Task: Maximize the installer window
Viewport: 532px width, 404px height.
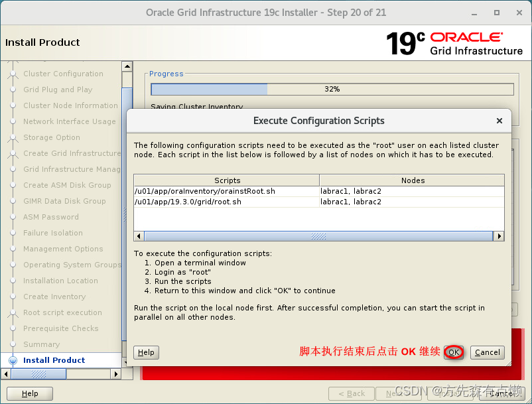Action: click(497, 13)
